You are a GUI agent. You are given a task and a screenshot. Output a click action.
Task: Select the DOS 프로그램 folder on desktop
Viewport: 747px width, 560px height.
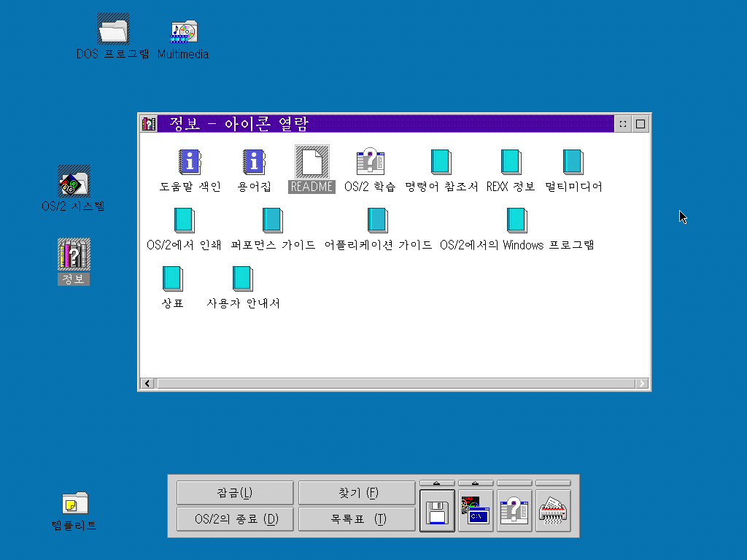click(113, 29)
